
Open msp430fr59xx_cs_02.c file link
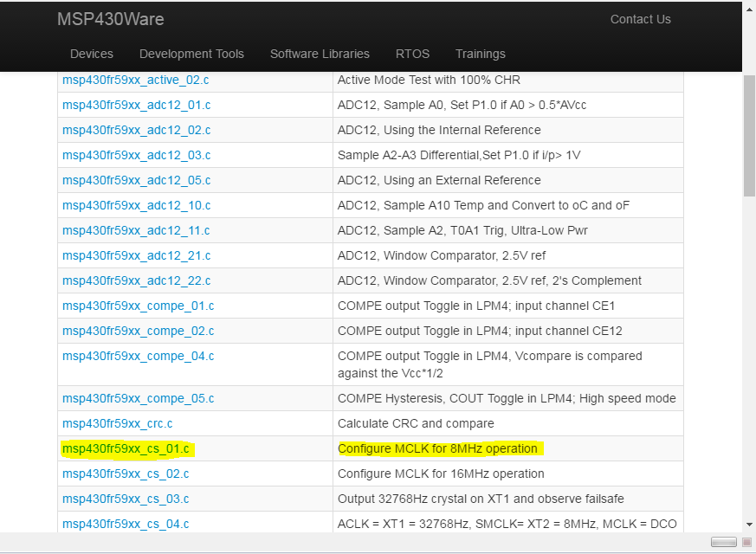[126, 473]
